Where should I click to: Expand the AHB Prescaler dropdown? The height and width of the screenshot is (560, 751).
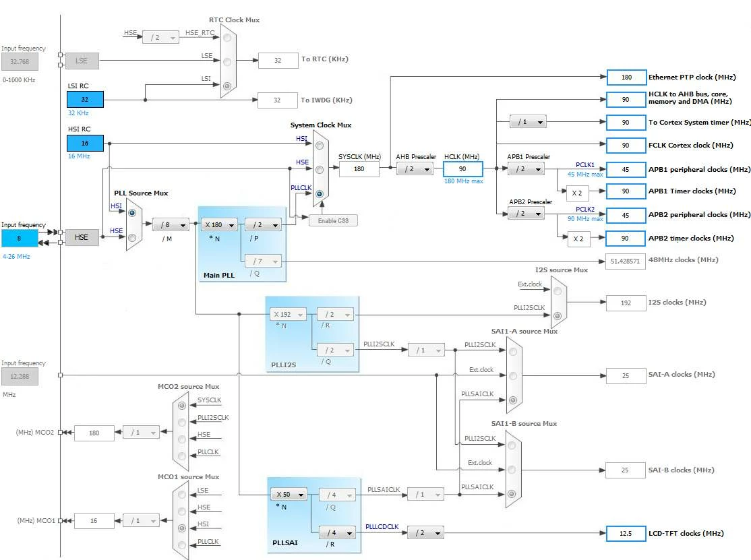point(415,169)
